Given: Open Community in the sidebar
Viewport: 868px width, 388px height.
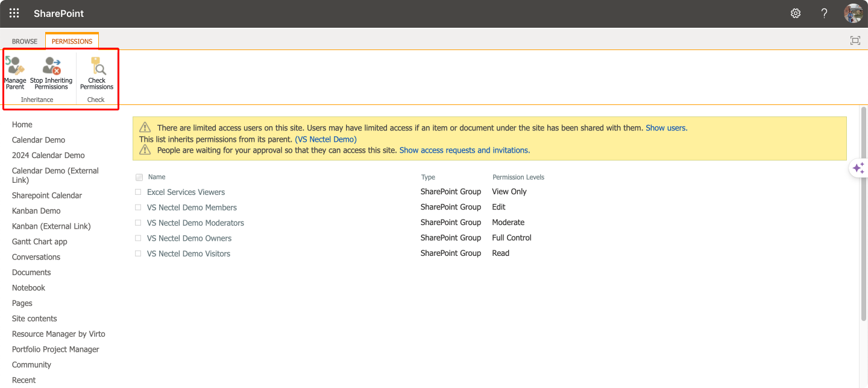Looking at the screenshot, I should coord(31,364).
